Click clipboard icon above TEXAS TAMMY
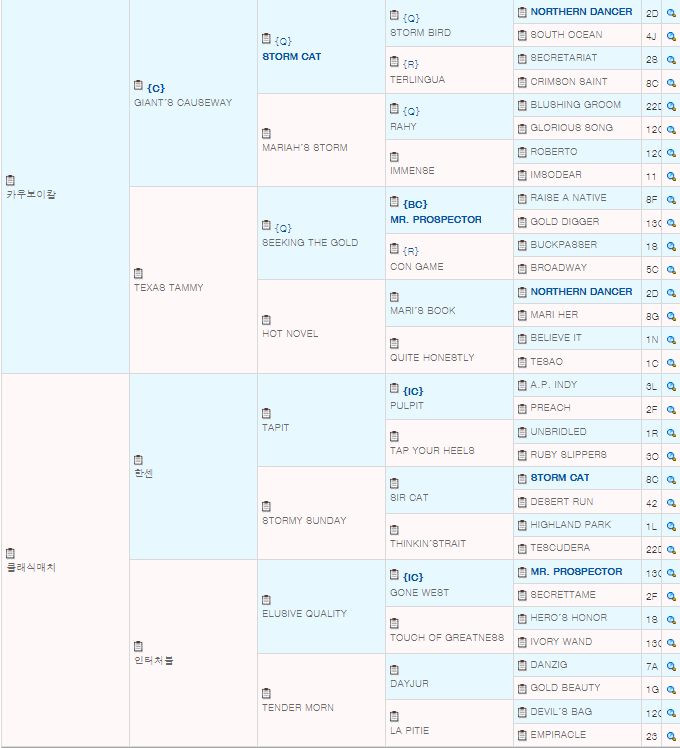Image resolution: width=680 pixels, height=748 pixels. pos(138,273)
